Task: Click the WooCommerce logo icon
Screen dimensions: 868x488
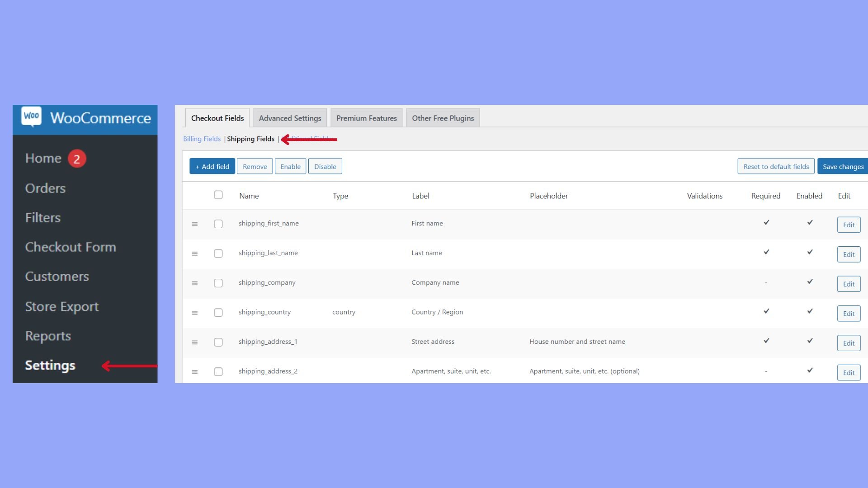Action: [31, 117]
